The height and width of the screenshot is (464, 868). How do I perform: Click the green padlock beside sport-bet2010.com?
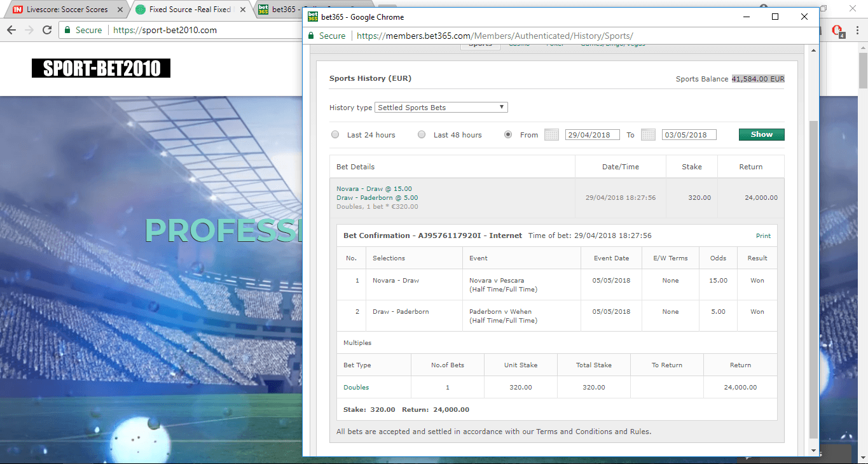point(68,30)
